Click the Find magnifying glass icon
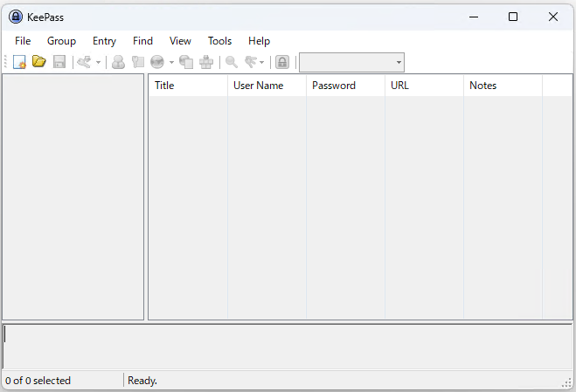The width and height of the screenshot is (576, 392). click(x=231, y=62)
